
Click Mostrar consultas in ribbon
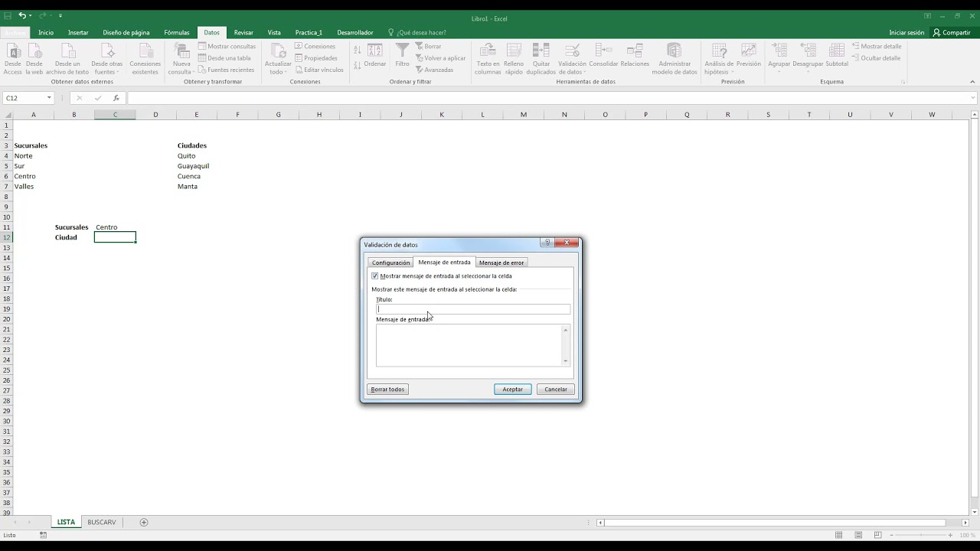coord(227,46)
